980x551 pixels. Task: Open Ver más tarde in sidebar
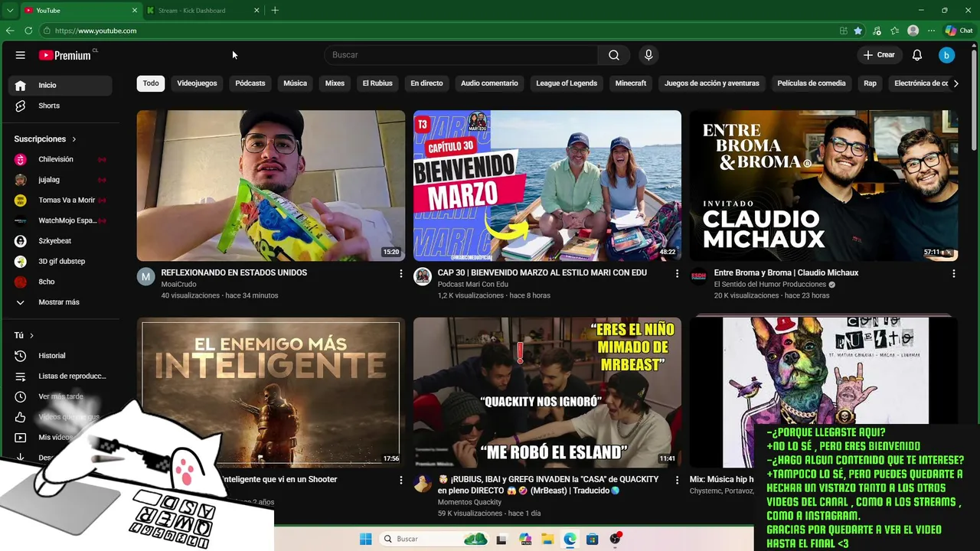[x=60, y=396]
